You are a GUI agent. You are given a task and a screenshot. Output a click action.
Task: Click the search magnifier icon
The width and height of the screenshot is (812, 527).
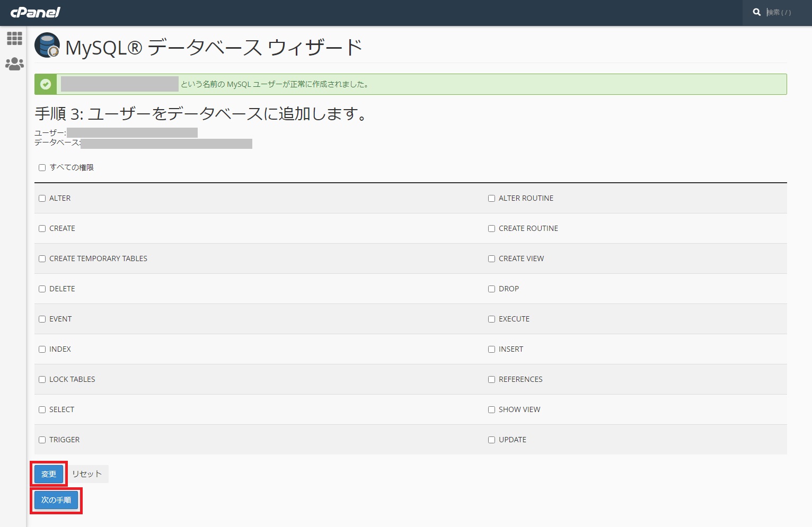756,12
